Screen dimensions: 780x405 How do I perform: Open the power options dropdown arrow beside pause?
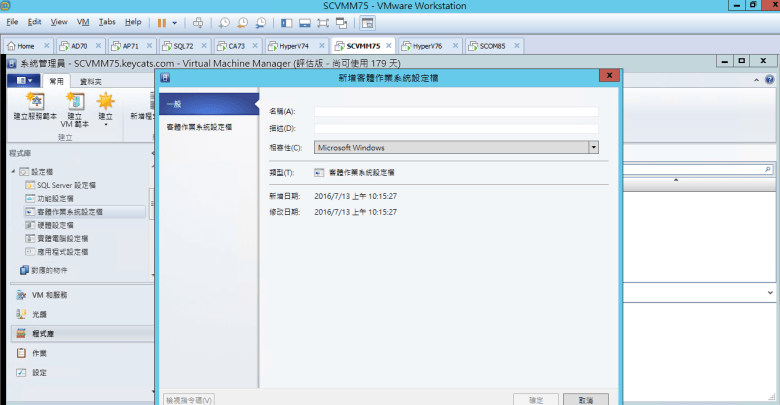pyautogui.click(x=176, y=21)
